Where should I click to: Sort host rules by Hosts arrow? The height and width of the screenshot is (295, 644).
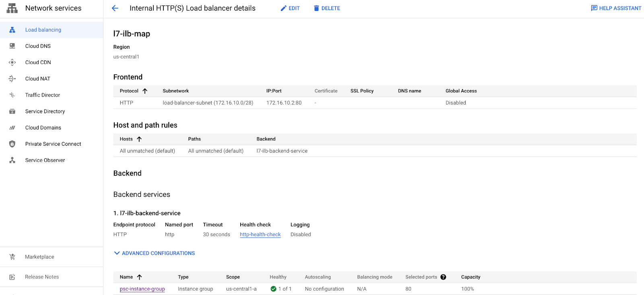[139, 139]
